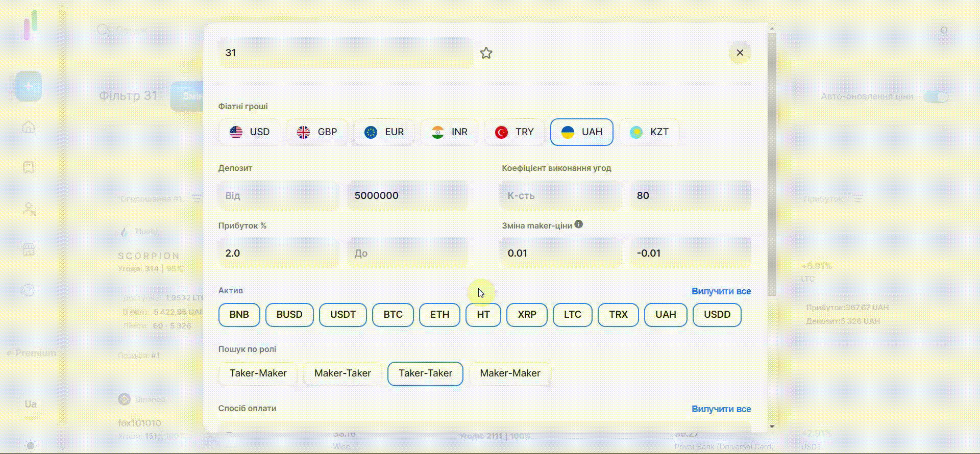Select the Maker-Maker role option
This screenshot has height=454, width=980.
coord(509,373)
